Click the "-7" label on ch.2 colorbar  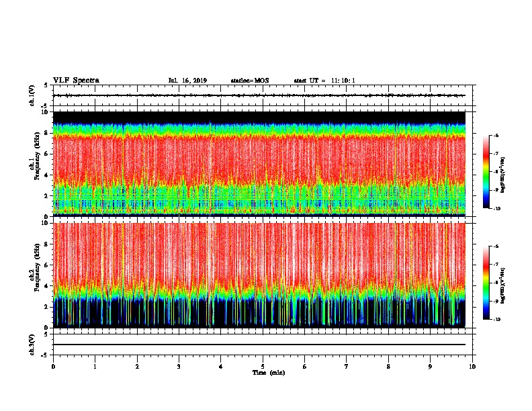coord(496,265)
